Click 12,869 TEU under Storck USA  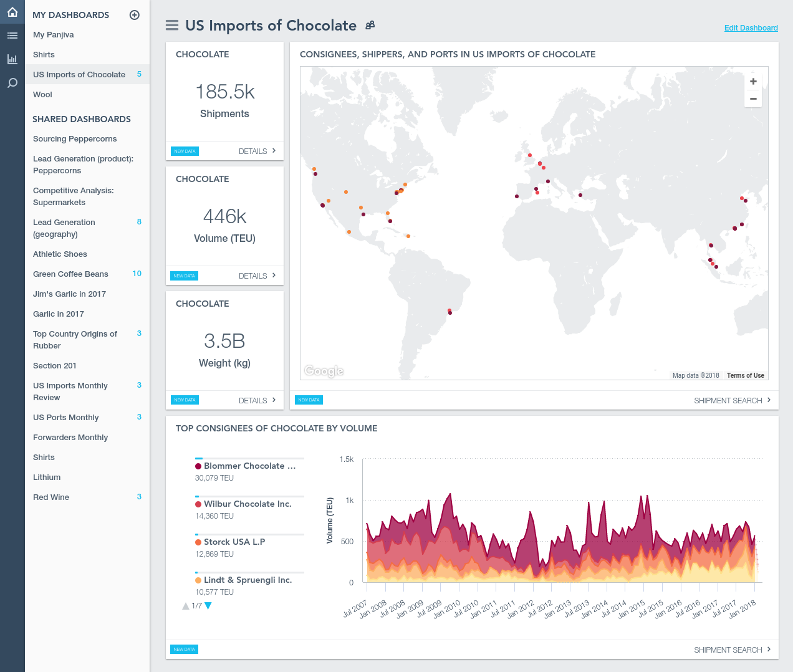click(214, 554)
